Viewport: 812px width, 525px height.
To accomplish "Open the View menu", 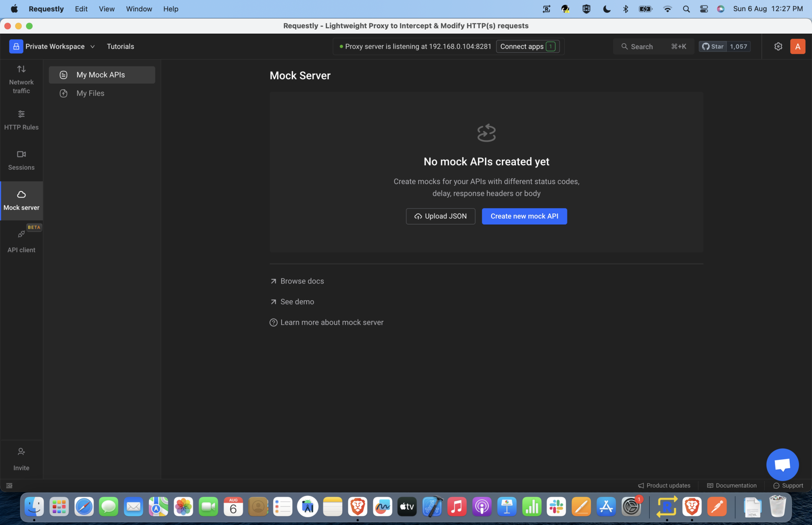I will [x=106, y=9].
